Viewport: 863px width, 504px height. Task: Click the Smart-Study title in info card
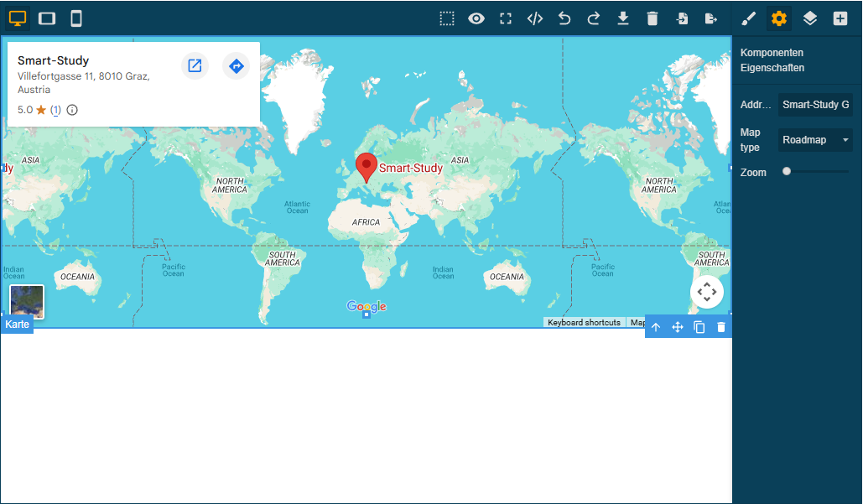(x=54, y=60)
